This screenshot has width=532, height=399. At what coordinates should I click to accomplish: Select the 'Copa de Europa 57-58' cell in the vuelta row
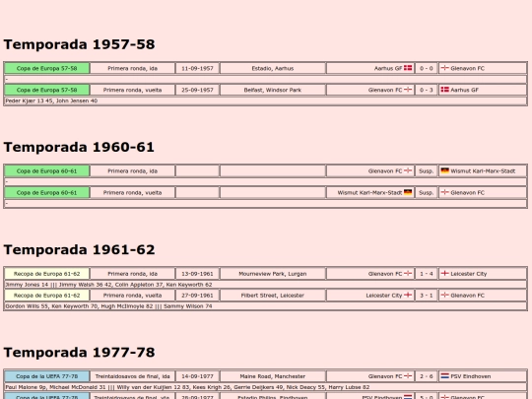[x=47, y=90]
